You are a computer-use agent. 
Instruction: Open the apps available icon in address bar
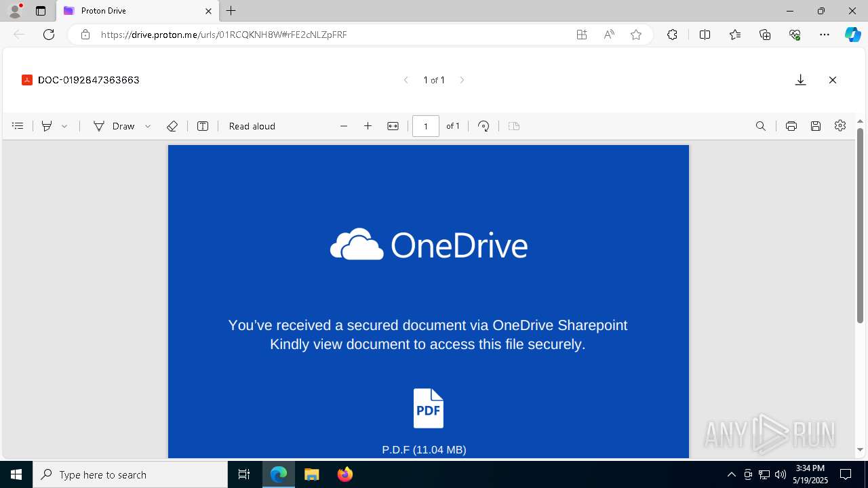582,35
